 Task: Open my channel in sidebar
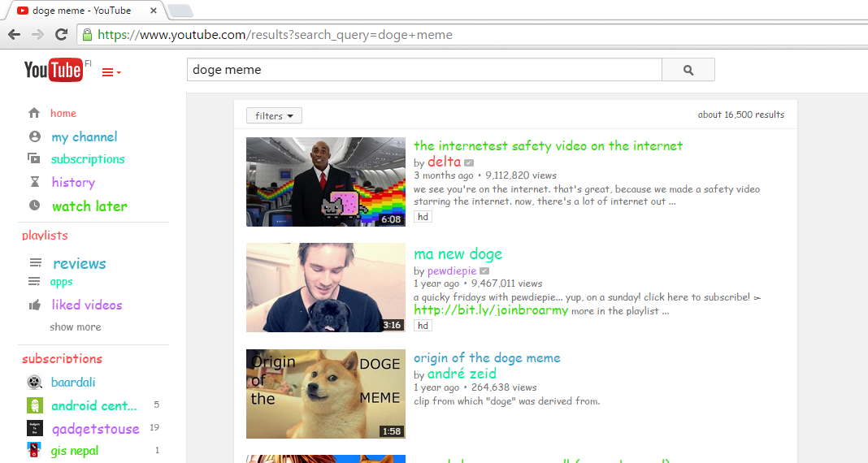(85, 136)
